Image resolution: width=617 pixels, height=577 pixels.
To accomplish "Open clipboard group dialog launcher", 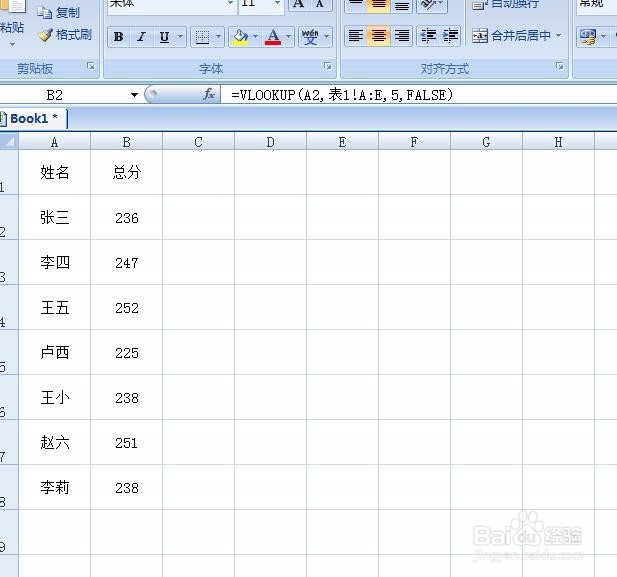I will pos(91,66).
